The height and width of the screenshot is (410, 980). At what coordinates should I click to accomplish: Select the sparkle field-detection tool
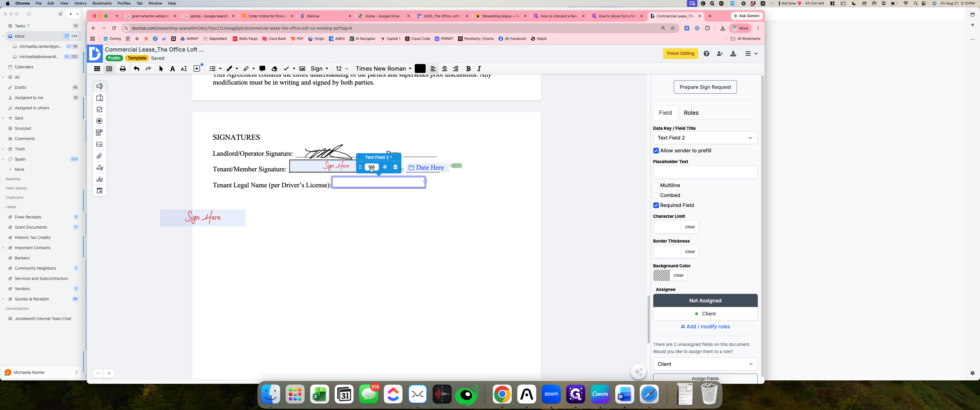coord(197,68)
